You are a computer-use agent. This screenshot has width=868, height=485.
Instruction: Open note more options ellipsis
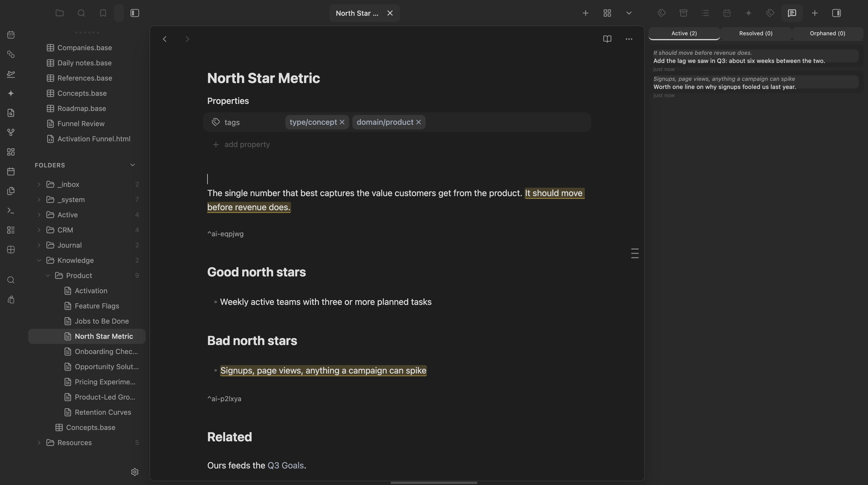pyautogui.click(x=629, y=39)
